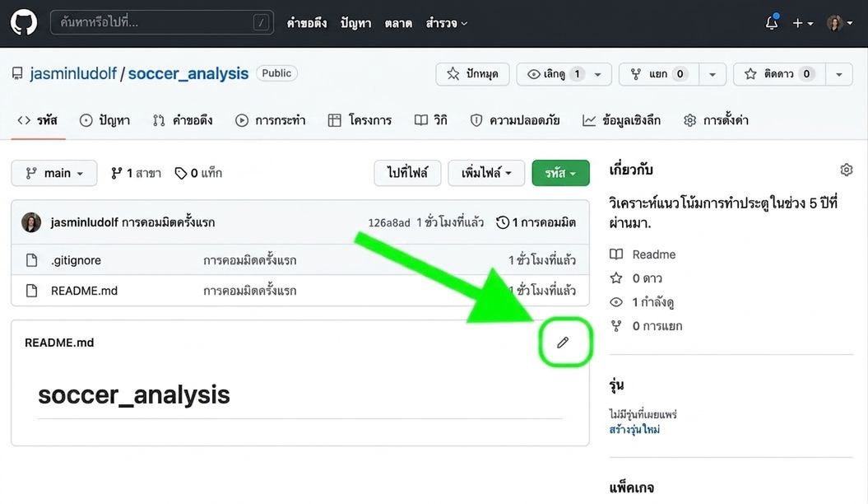Switch to the ความปลอดภัย security tab
The image size is (868, 504).
point(515,120)
